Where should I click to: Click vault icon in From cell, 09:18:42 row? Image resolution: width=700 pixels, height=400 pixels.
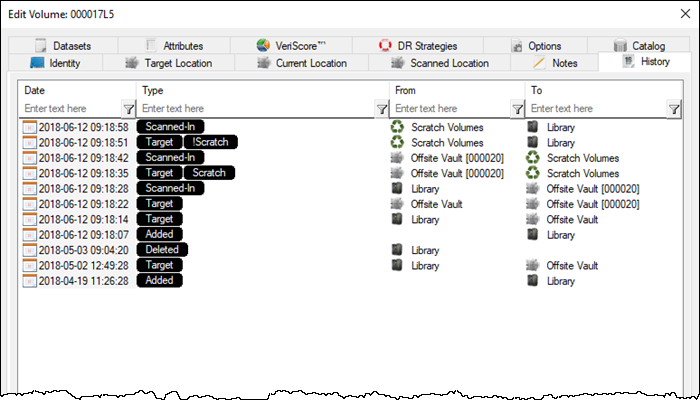coord(397,158)
